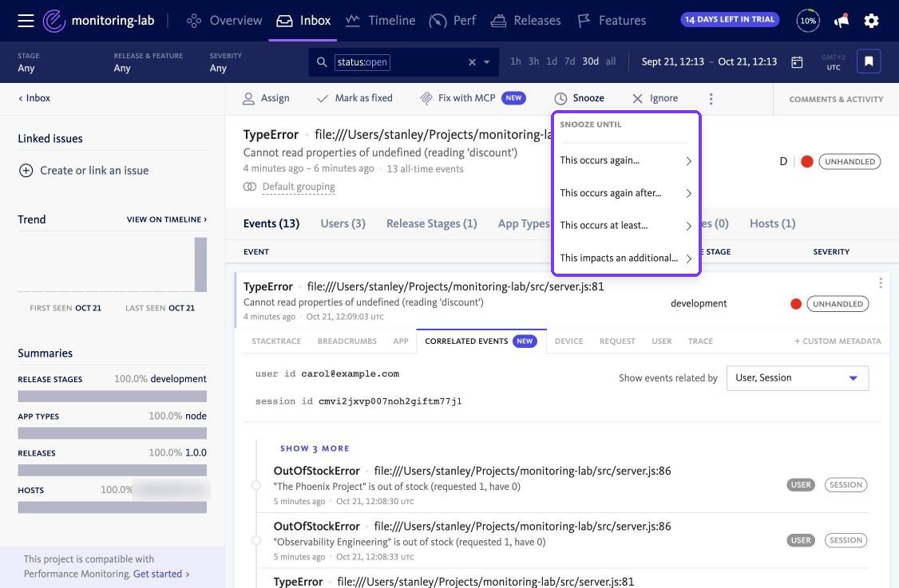The image size is (899, 588).
Task: Mark the error as fixed
Action: 355,98
